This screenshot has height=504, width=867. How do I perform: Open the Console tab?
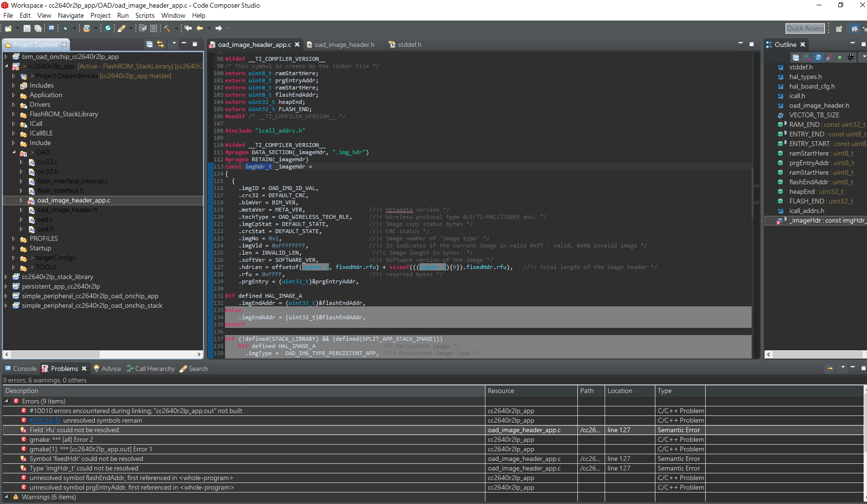tap(21, 369)
